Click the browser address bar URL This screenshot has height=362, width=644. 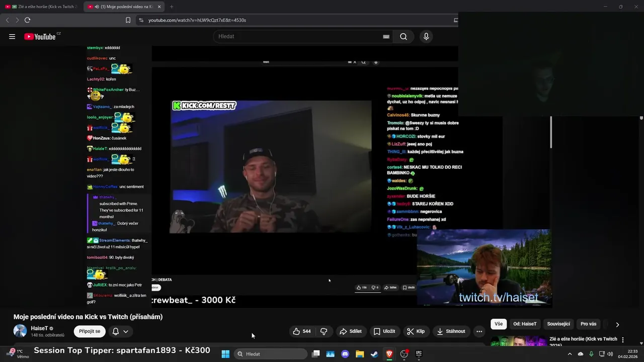197,20
